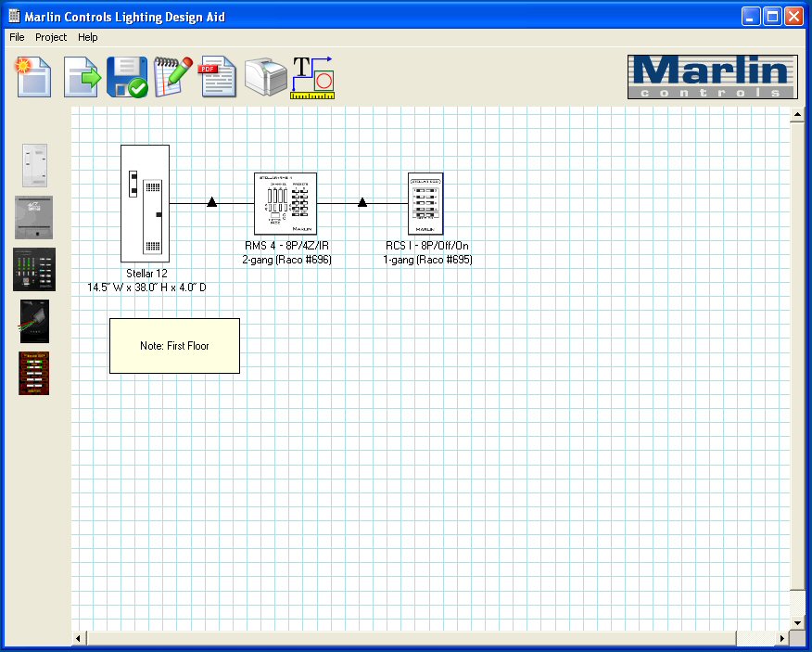812x652 pixels.
Task: Pick the gray enclosure device in palette
Action: [33, 218]
